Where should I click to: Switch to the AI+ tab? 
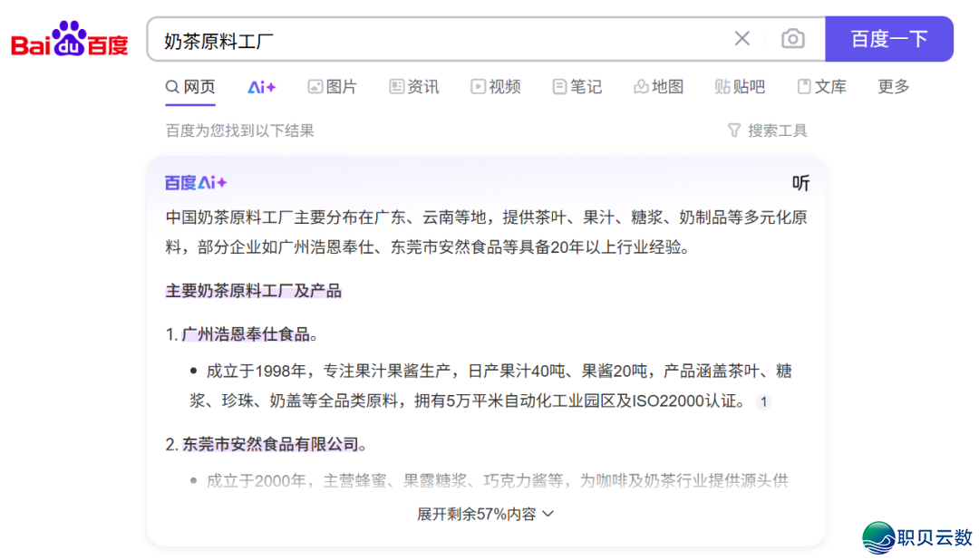(262, 87)
